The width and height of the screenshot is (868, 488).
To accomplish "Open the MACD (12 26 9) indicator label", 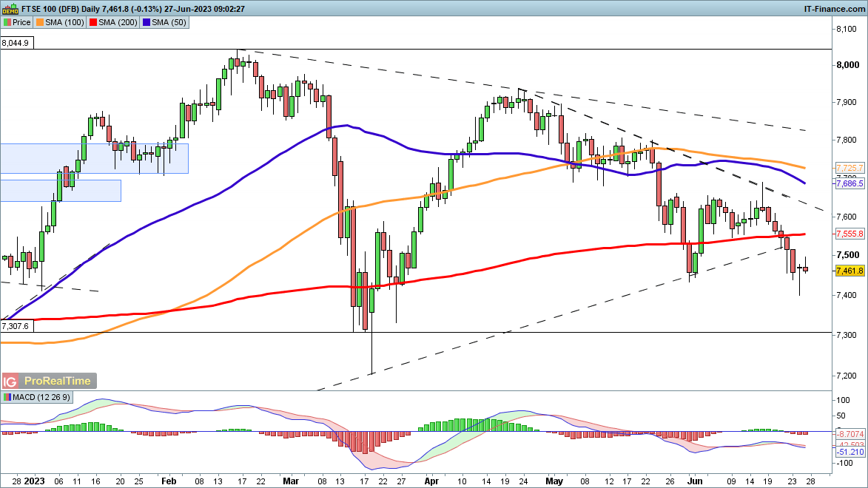I will 41,398.
